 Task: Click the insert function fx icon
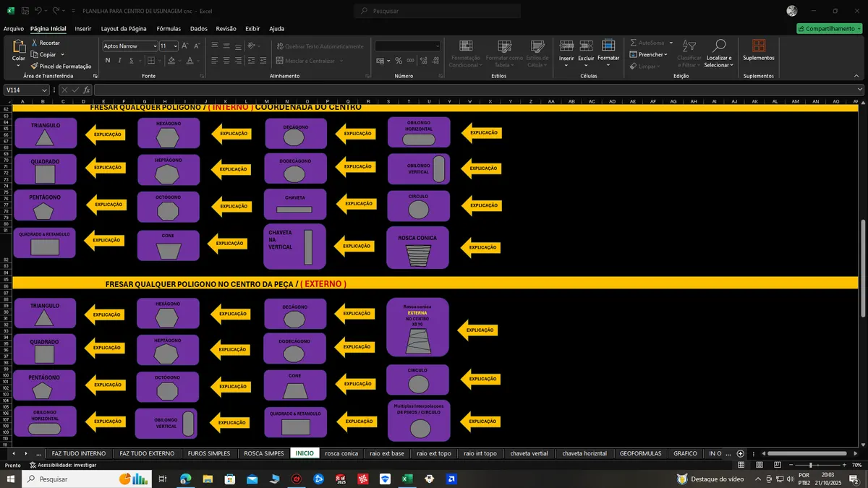click(87, 90)
